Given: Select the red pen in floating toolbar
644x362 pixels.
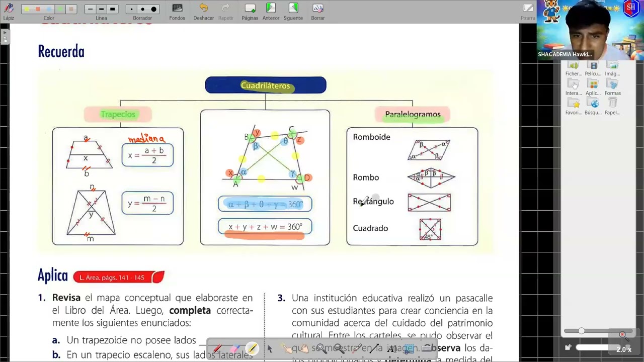Looking at the screenshot, I should tap(217, 348).
